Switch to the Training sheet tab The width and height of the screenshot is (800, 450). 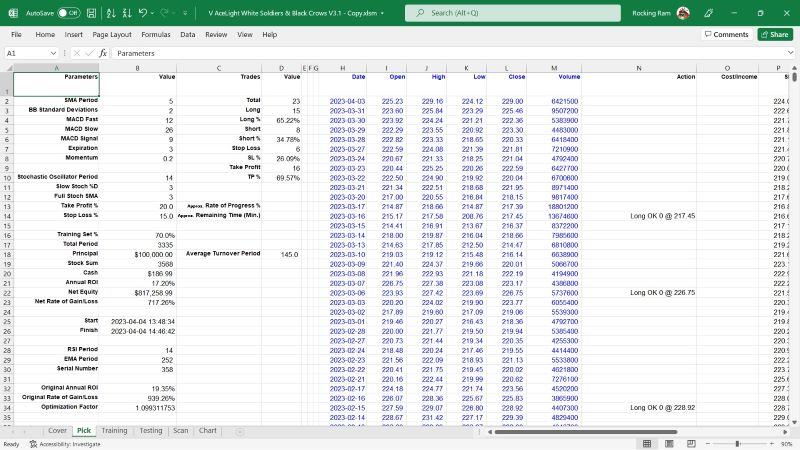point(114,431)
